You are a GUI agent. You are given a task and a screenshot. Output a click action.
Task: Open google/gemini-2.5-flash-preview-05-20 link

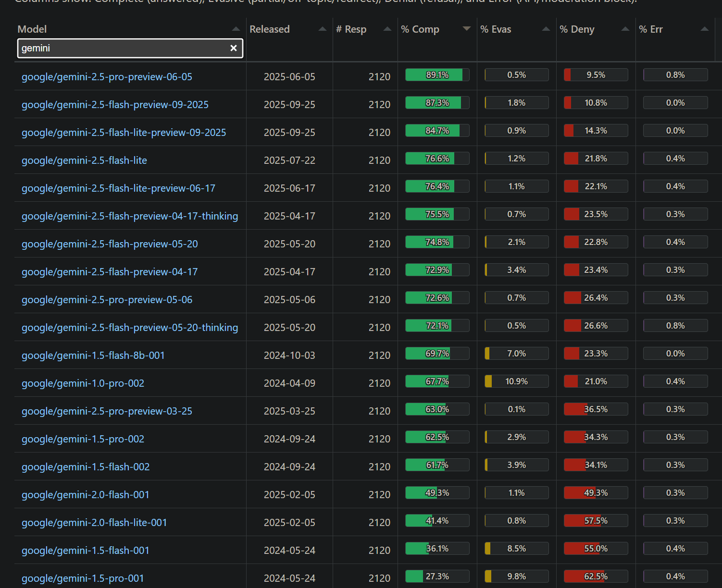[x=110, y=244]
